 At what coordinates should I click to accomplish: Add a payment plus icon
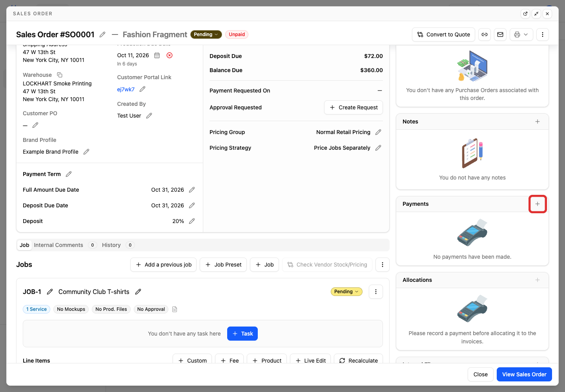(538, 204)
